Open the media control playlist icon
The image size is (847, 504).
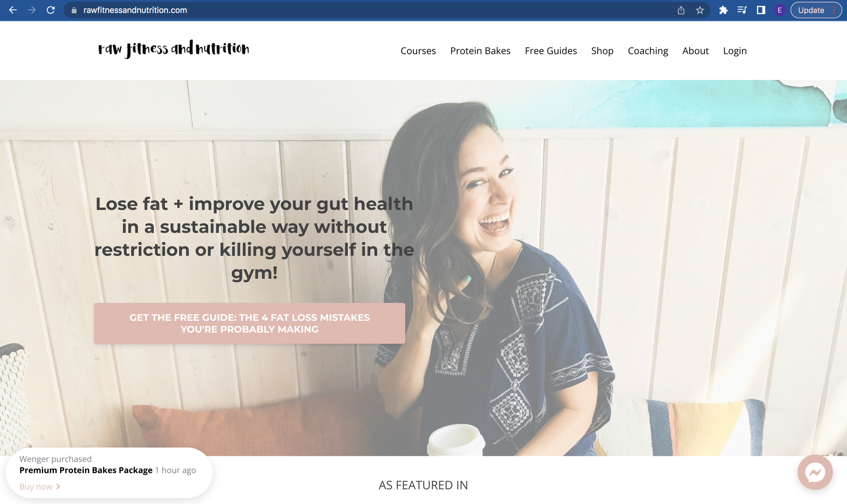coord(742,10)
